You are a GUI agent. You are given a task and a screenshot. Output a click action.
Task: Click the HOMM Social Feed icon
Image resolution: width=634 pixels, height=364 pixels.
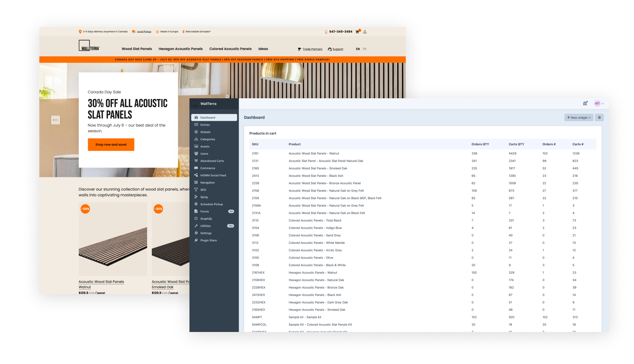(196, 175)
